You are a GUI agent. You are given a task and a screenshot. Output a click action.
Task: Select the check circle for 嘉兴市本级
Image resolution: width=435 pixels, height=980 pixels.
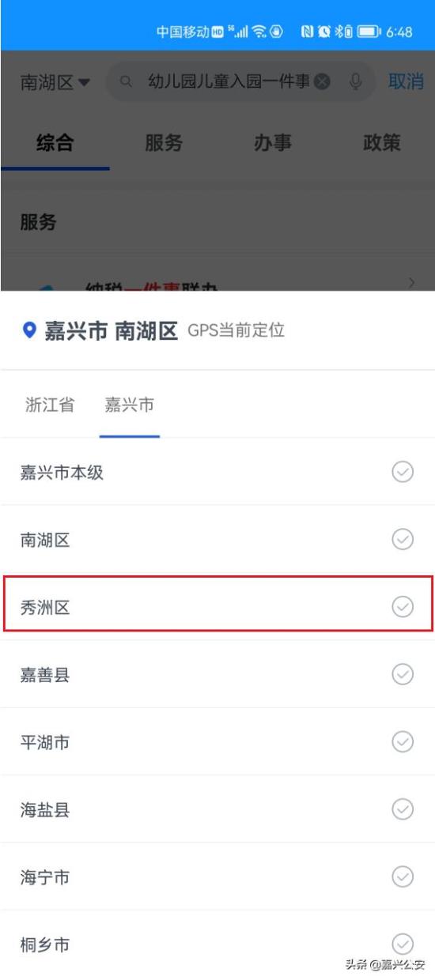click(x=403, y=473)
